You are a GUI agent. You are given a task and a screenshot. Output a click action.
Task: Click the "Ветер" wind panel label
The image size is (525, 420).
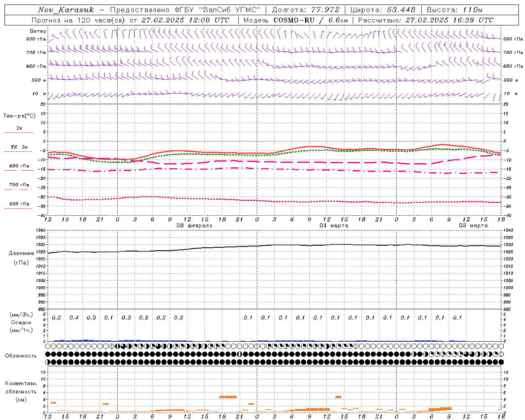click(x=38, y=31)
